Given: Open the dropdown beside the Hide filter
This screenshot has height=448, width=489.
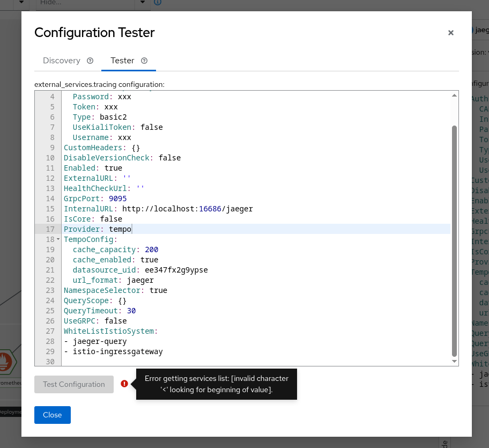Looking at the screenshot, I should point(142,3).
